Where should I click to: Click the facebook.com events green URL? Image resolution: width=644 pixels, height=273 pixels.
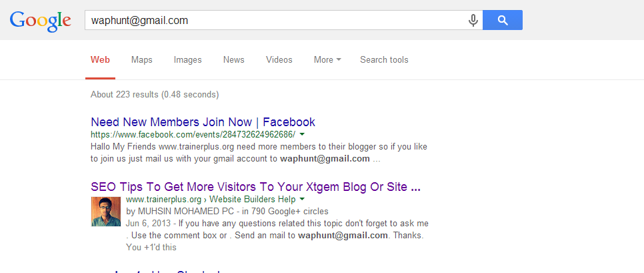point(193,134)
